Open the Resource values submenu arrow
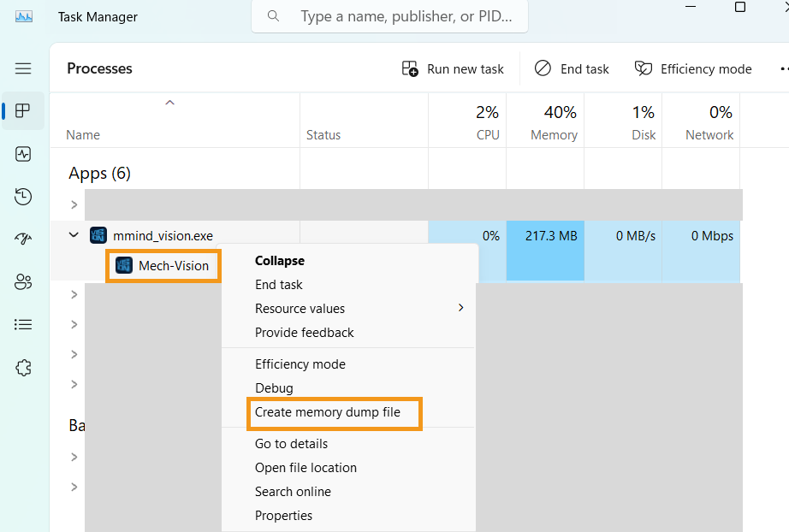This screenshot has width=789, height=532. tap(461, 308)
